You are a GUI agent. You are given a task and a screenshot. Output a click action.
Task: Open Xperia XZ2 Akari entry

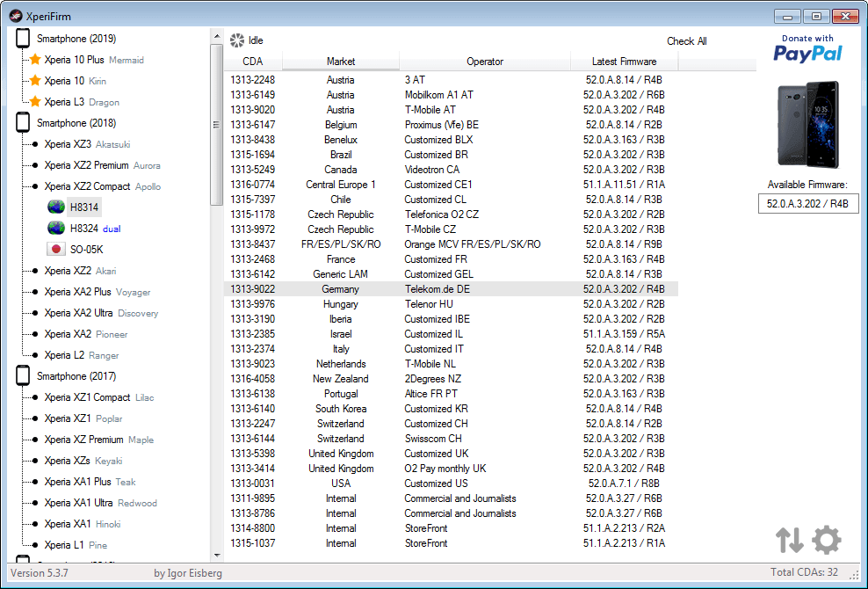point(80,271)
